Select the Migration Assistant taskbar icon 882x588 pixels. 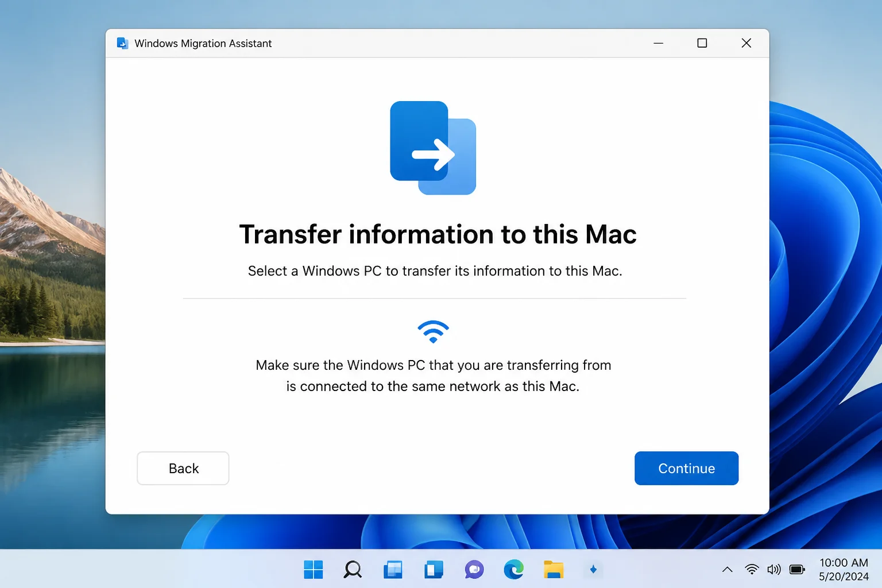[593, 570]
